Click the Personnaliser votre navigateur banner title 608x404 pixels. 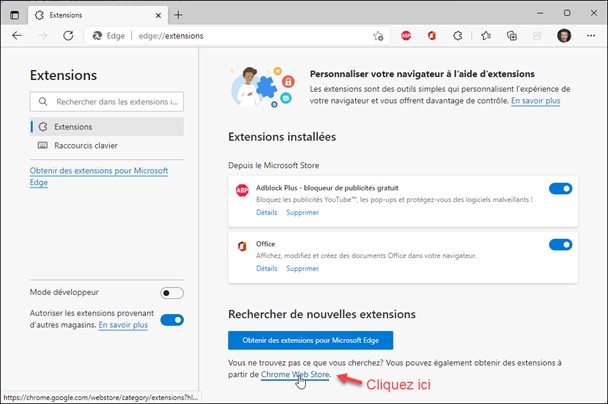click(x=422, y=74)
